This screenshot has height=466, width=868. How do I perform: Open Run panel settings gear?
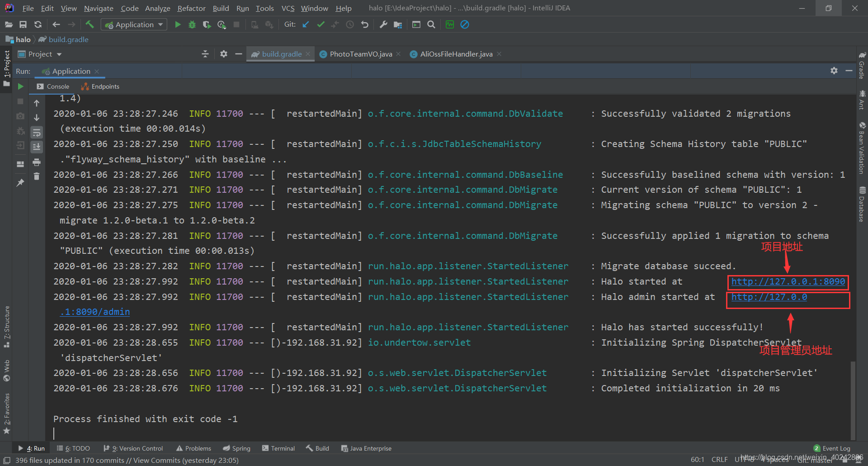point(834,71)
